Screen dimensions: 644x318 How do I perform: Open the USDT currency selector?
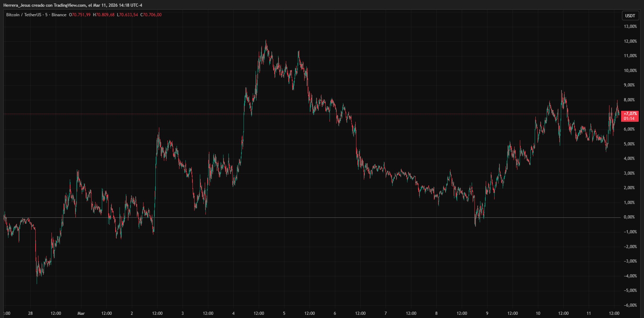[x=630, y=16]
